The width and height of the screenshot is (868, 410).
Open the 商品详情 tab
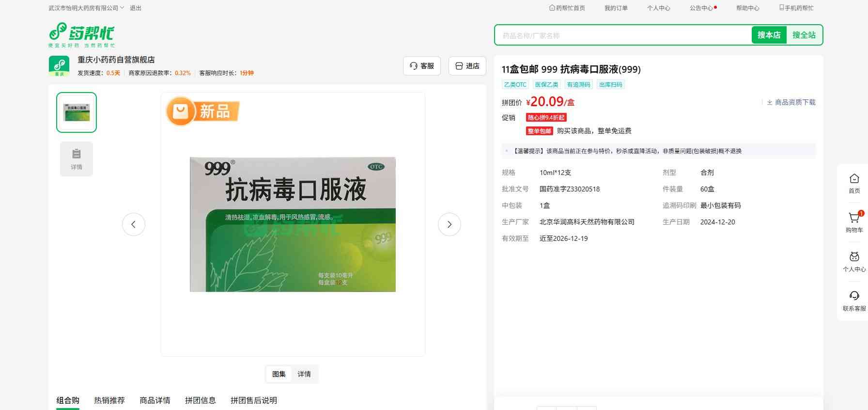click(x=155, y=400)
